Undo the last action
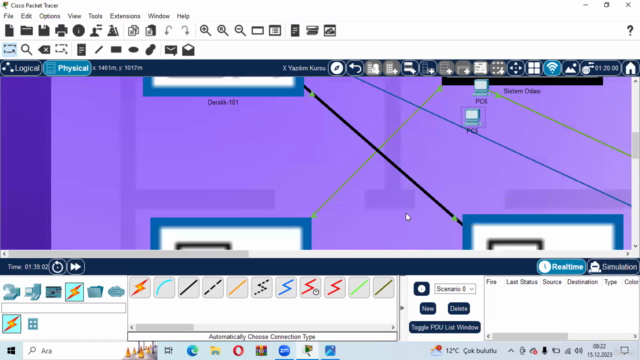The image size is (640, 360). point(168,31)
